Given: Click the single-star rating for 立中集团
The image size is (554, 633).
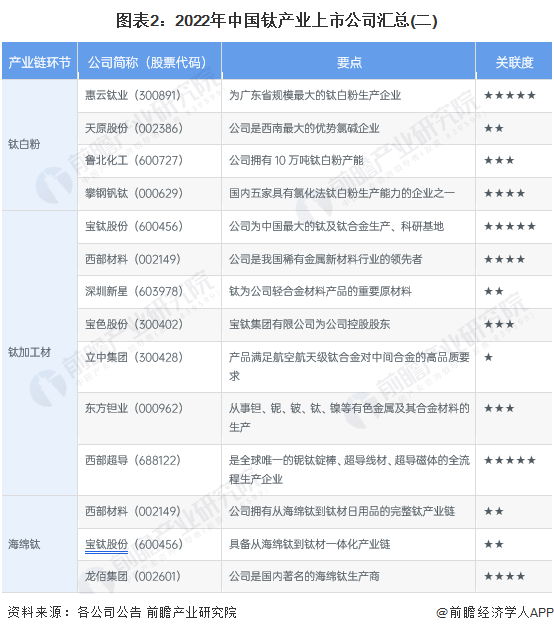Looking at the screenshot, I should (x=488, y=357).
